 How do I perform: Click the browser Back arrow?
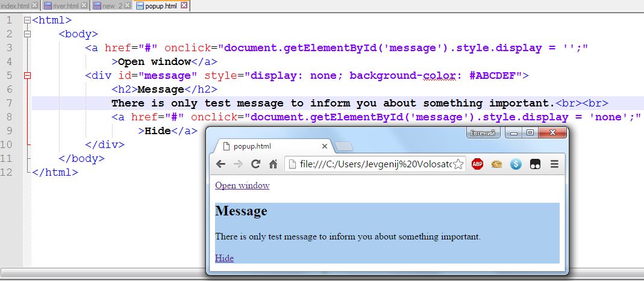pos(220,164)
